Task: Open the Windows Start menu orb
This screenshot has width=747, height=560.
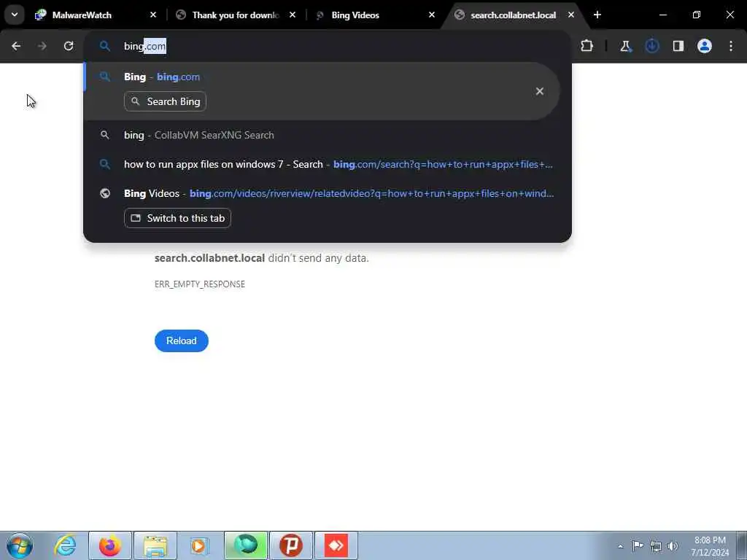Action: (20, 545)
